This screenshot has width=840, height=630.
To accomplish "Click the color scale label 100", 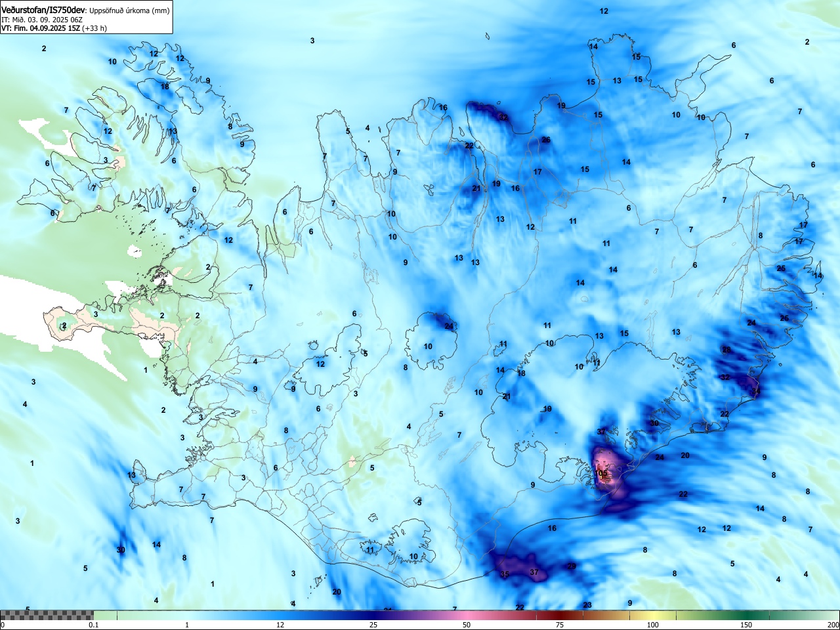I will pyautogui.click(x=653, y=625).
